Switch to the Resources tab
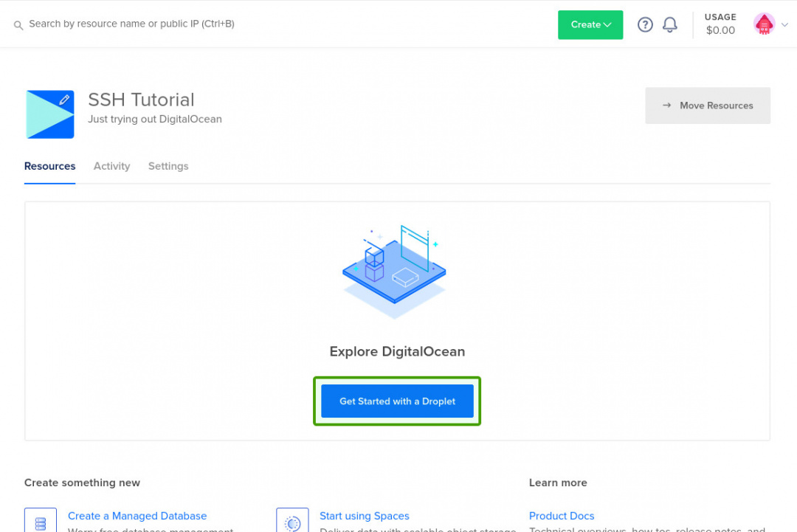 coord(50,166)
